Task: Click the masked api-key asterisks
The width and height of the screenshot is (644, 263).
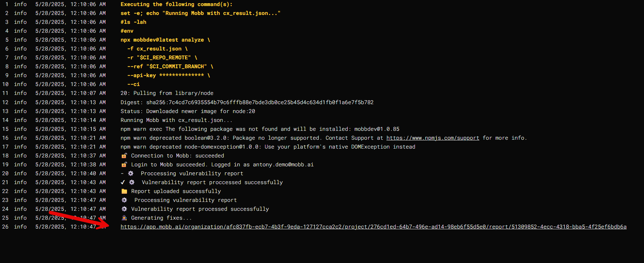Action: point(181,75)
